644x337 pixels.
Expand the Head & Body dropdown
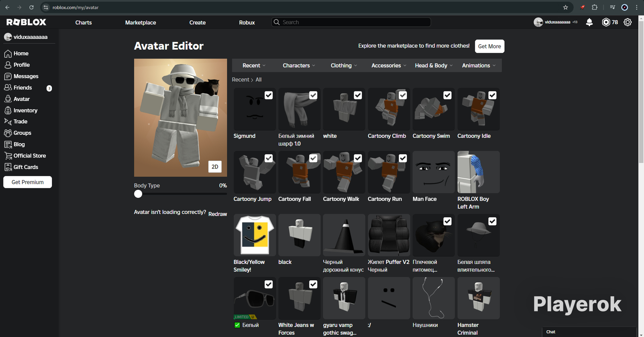pos(434,65)
